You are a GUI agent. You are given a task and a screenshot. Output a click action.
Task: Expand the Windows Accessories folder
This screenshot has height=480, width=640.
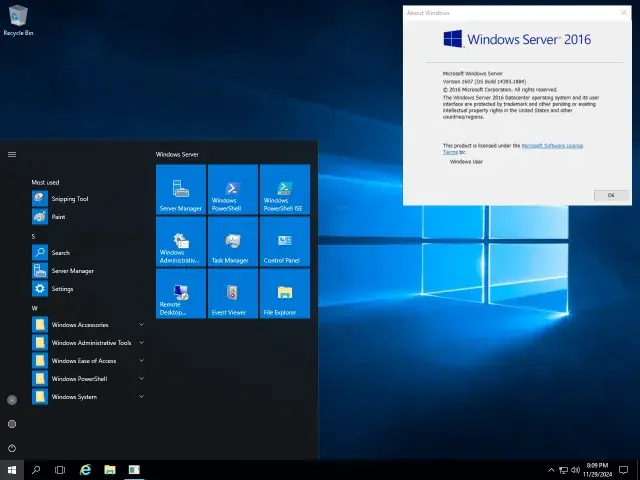pos(88,324)
